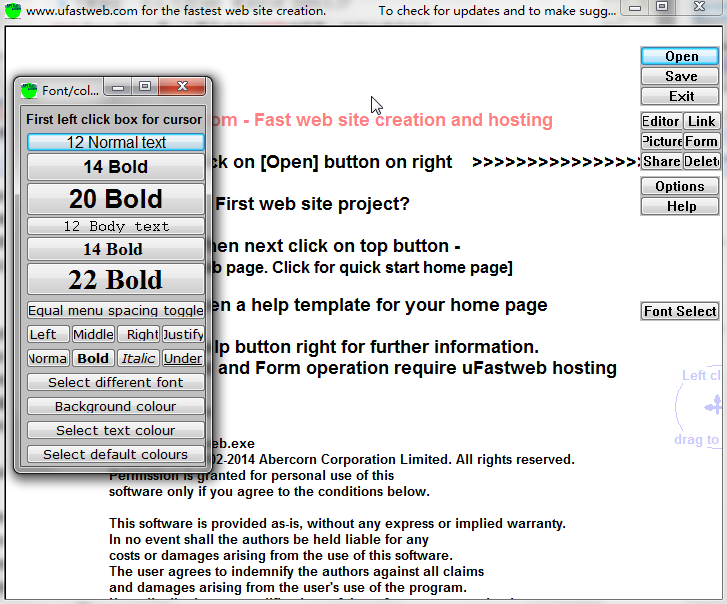Click the 'First web site project?' text
The height and width of the screenshot is (604, 727).
click(312, 204)
